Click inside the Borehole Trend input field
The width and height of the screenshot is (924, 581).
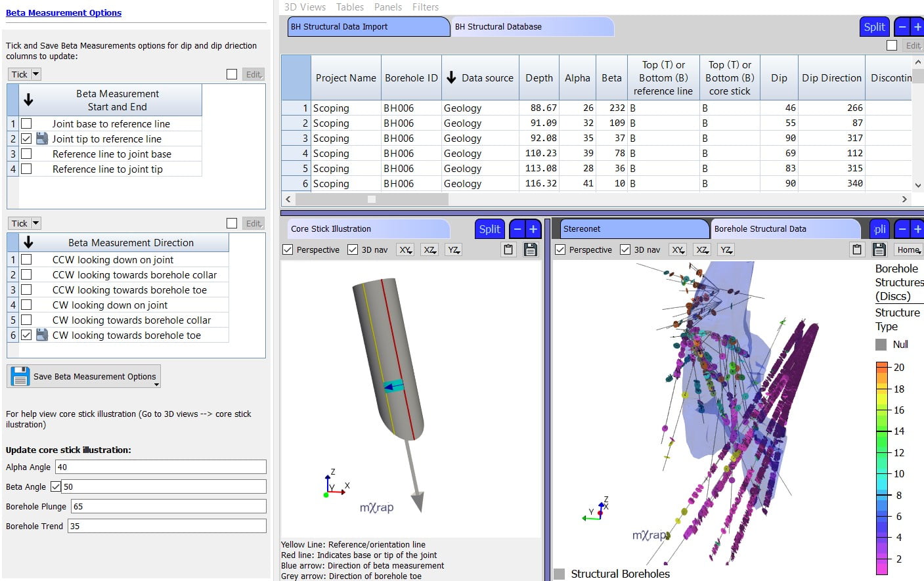[x=164, y=525]
